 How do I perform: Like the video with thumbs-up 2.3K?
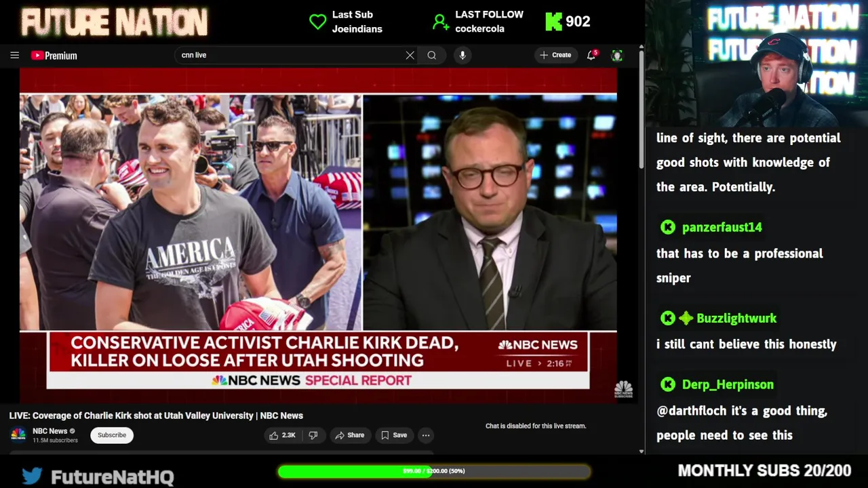(x=282, y=435)
